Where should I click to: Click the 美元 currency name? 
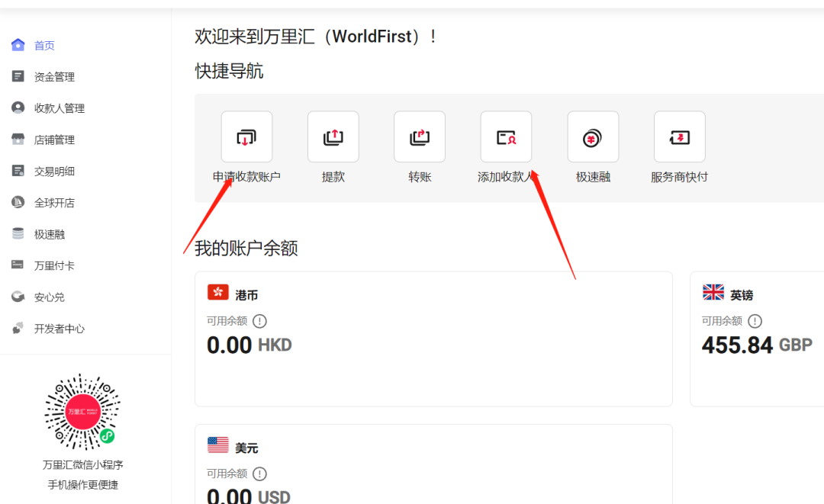tap(246, 448)
